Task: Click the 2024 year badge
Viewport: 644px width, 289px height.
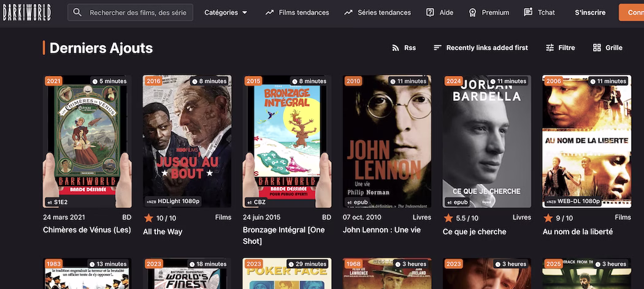Action: 453,81
